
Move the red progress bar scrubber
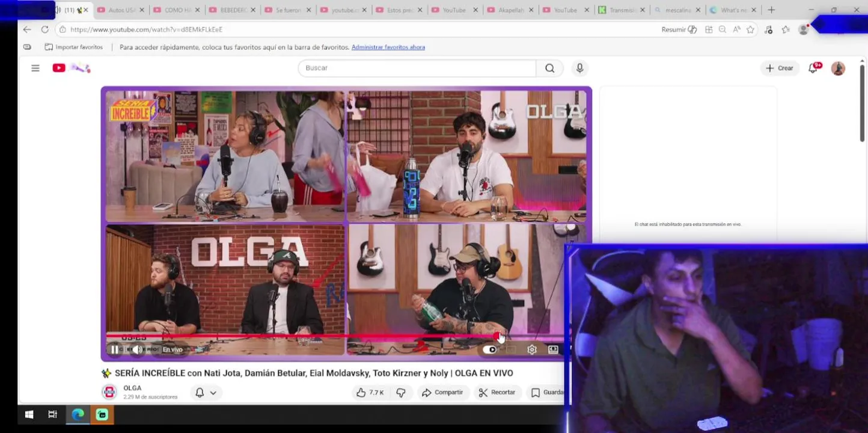[497, 336]
